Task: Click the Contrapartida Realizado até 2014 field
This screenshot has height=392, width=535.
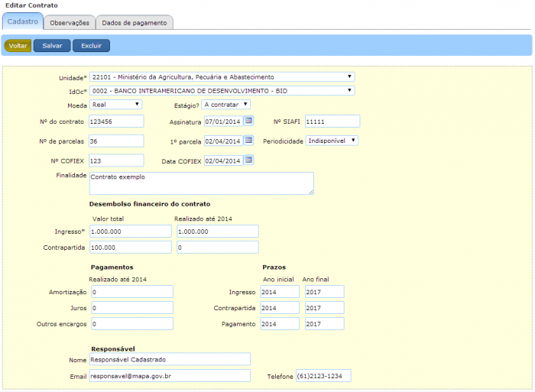Action: coord(218,248)
